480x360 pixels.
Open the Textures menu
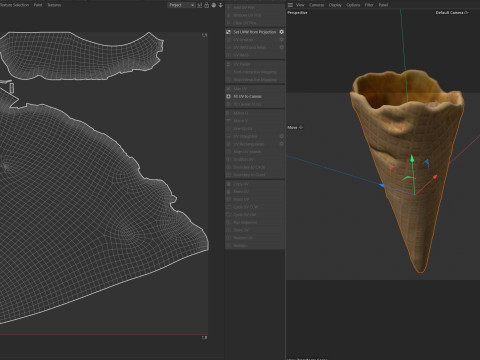coord(54,5)
